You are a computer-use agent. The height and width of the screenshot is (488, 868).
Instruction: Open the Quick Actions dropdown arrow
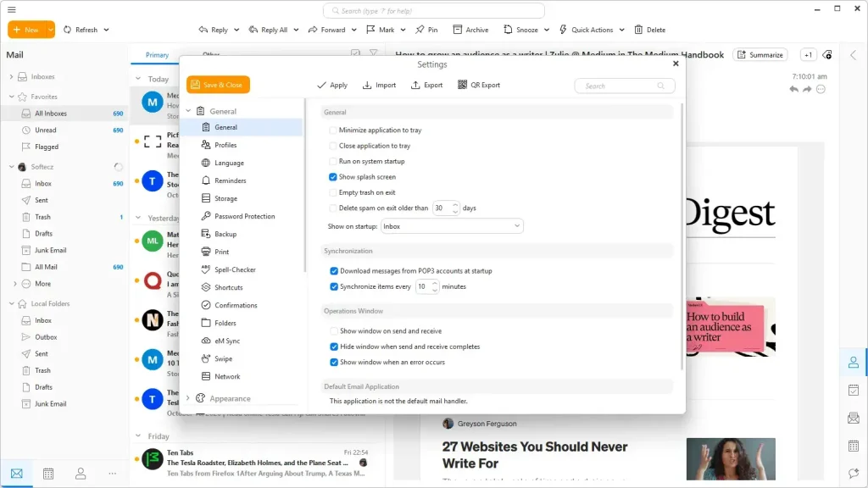click(621, 30)
